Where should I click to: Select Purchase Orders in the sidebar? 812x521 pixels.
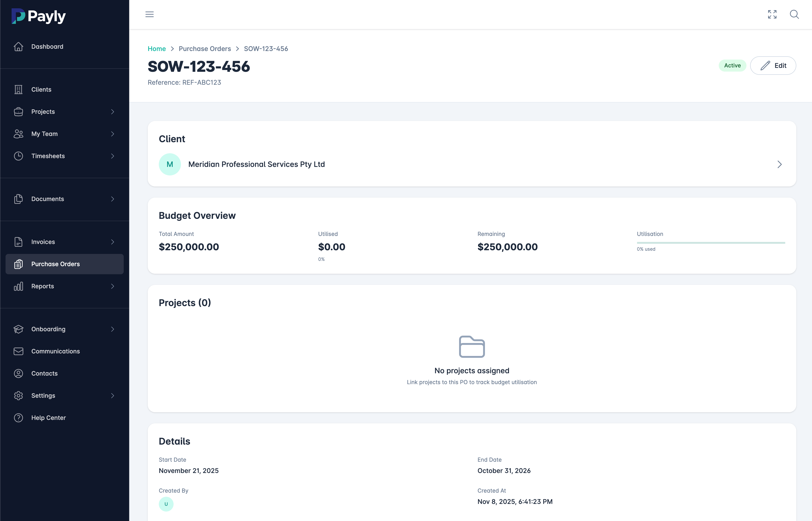[x=55, y=264]
